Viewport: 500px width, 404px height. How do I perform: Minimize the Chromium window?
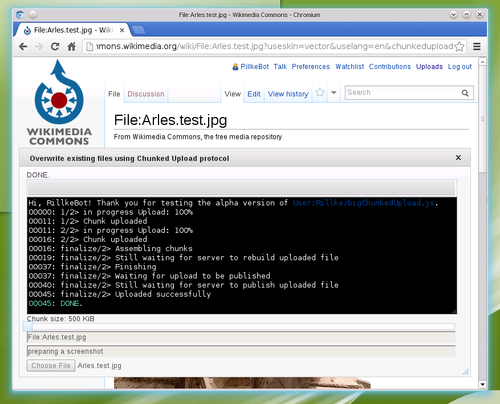(453, 14)
